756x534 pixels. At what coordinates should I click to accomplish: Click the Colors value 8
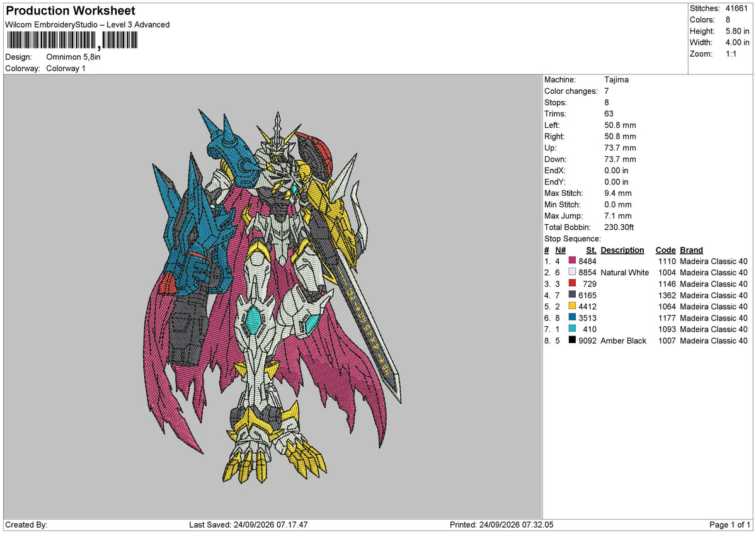(728, 20)
